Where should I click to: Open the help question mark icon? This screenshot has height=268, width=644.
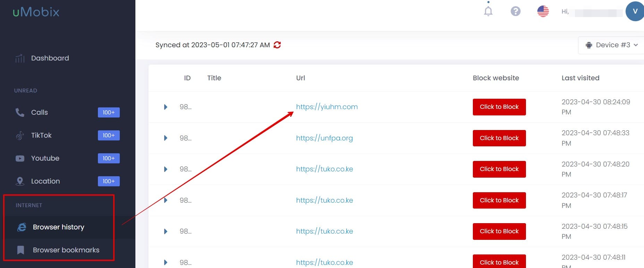pos(516,11)
